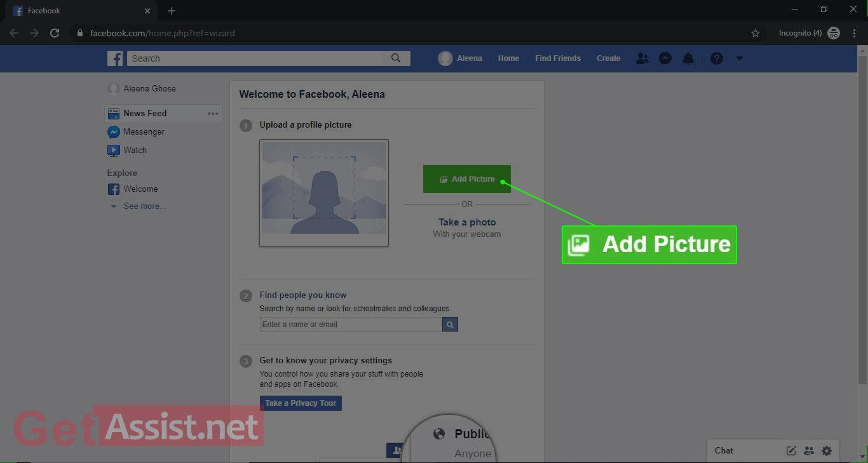Click the Take a photo link
The height and width of the screenshot is (463, 868).
click(467, 222)
